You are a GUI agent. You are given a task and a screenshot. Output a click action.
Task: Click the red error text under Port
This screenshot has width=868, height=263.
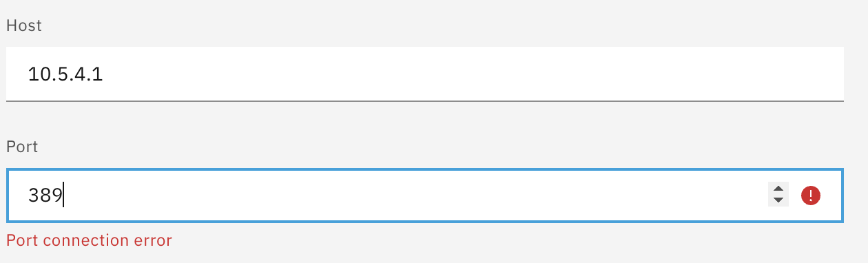(89, 241)
